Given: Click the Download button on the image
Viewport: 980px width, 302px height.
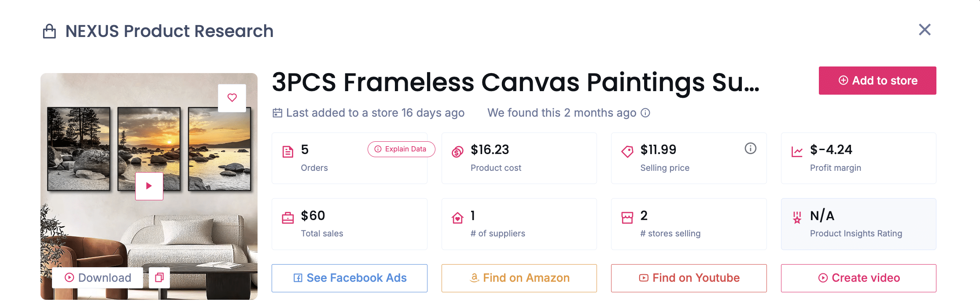Looking at the screenshot, I should point(98,278).
